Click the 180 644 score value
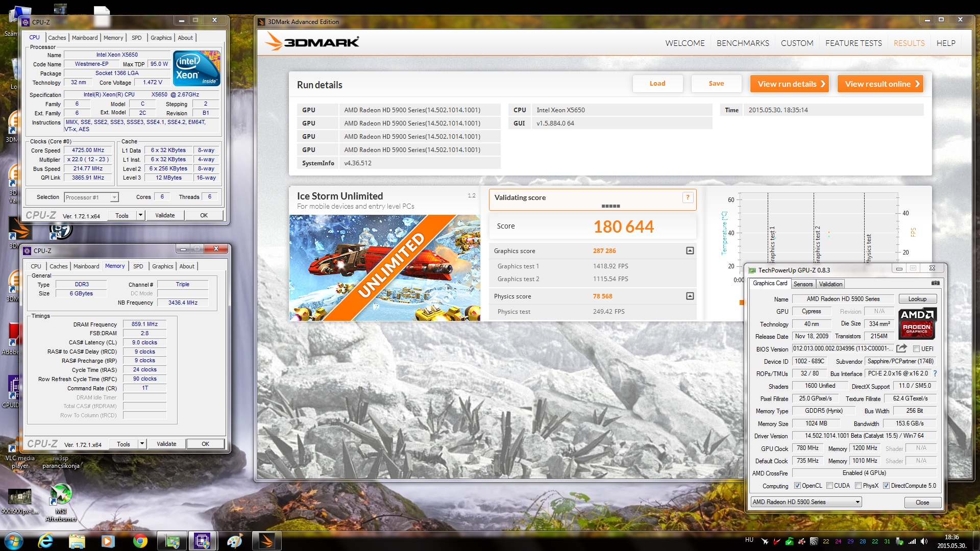This screenshot has width=980, height=551. click(623, 227)
